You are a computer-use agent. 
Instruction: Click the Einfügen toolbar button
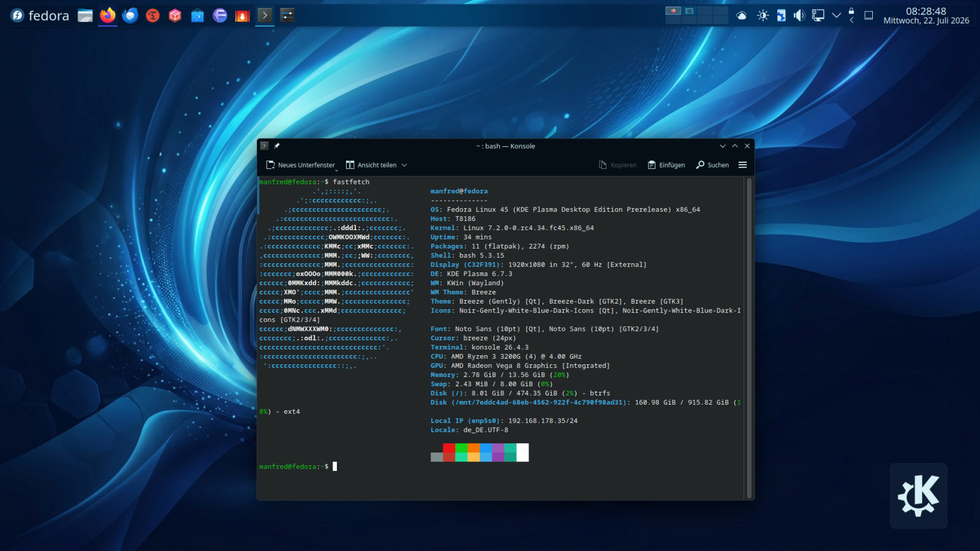[x=666, y=165]
